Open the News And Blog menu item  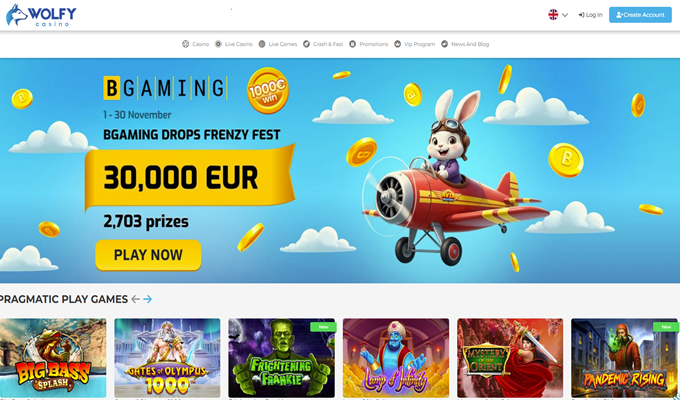pyautogui.click(x=465, y=44)
